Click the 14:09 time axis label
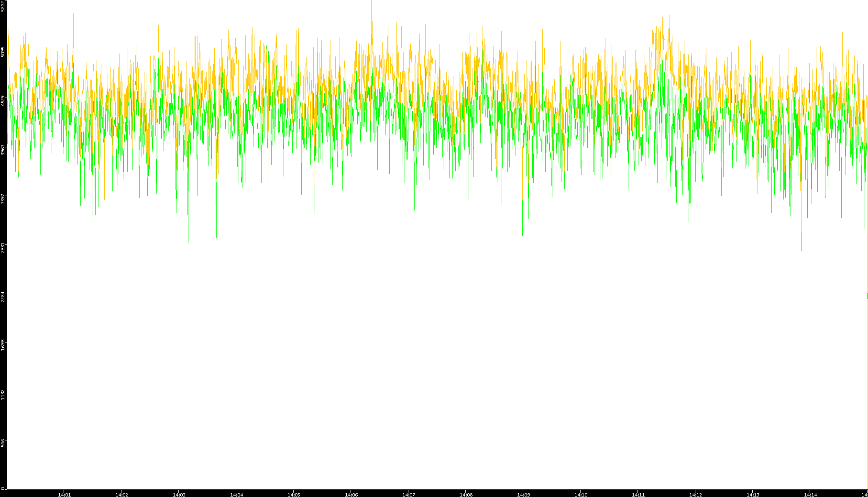The image size is (868, 497). [523, 494]
